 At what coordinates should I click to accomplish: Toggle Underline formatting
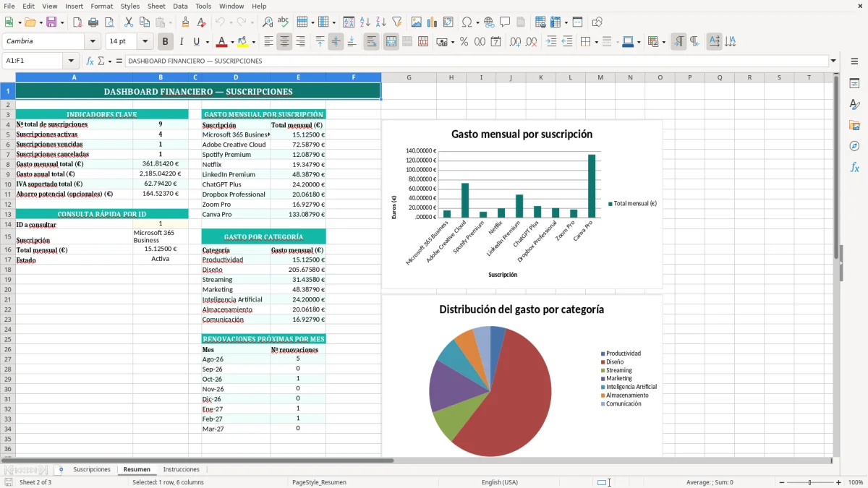click(x=196, y=42)
